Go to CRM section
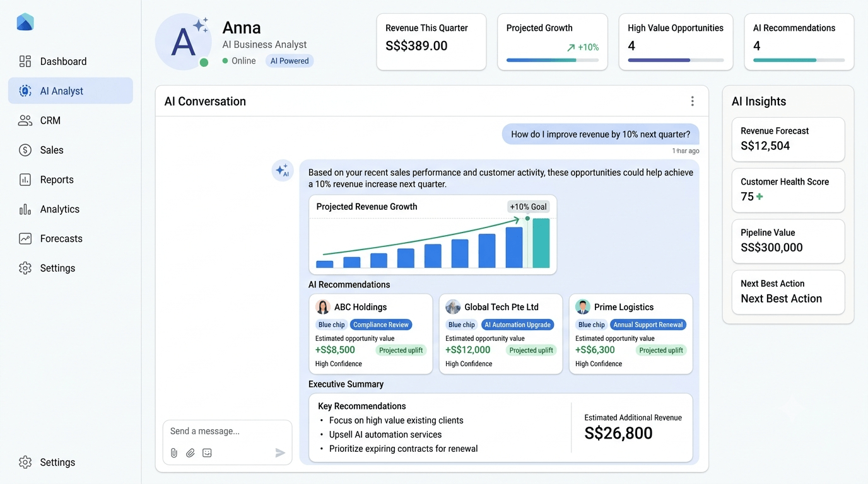The width and height of the screenshot is (868, 484). (x=71, y=120)
